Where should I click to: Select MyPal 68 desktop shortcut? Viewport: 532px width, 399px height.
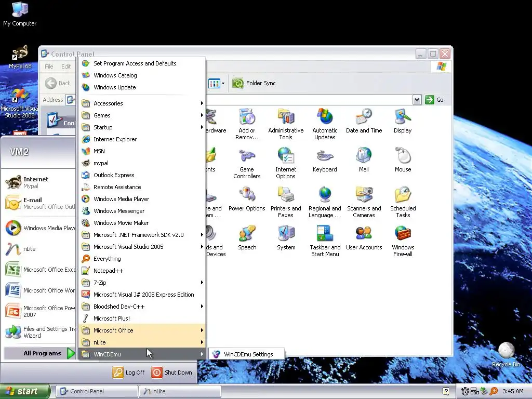20,57
